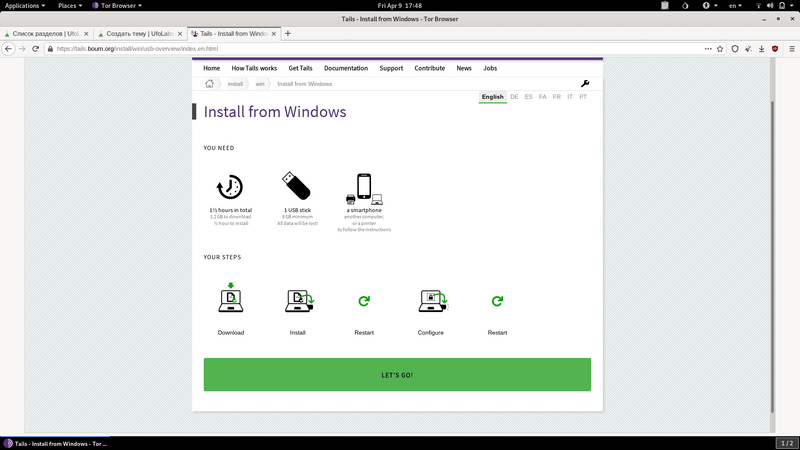Go to Get Tails
Viewport: 800px width, 450px height.
click(300, 68)
